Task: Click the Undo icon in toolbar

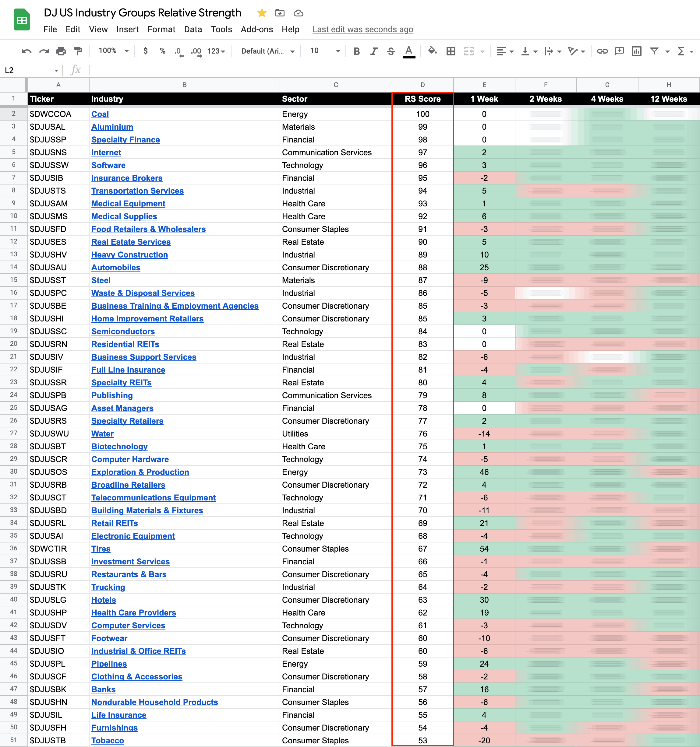Action: pyautogui.click(x=26, y=51)
